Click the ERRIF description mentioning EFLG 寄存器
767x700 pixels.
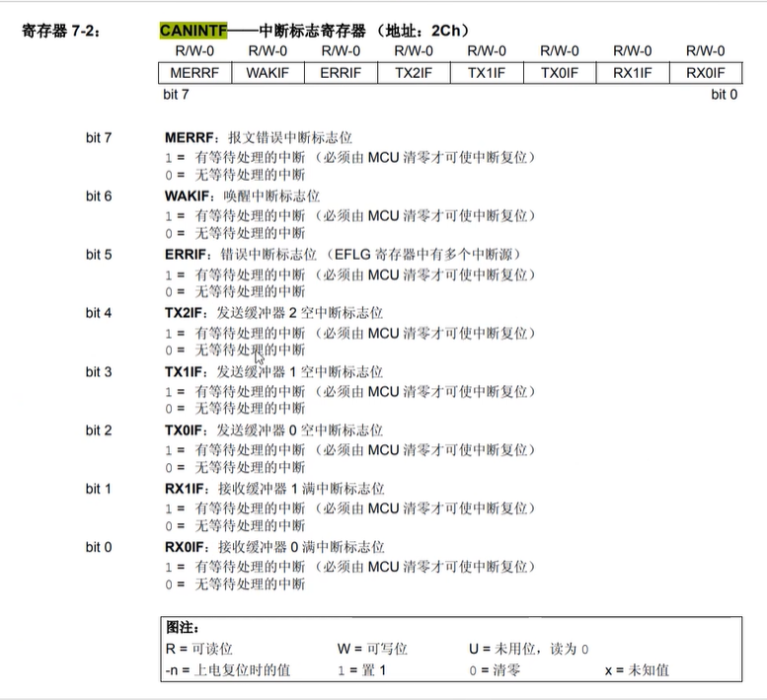point(343,255)
